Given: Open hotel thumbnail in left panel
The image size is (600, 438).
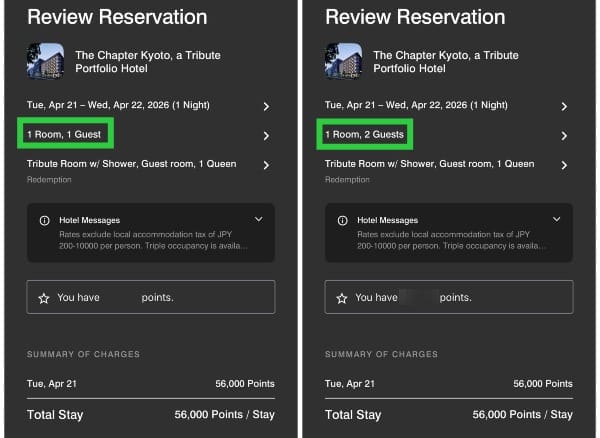Looking at the screenshot, I should tap(45, 61).
